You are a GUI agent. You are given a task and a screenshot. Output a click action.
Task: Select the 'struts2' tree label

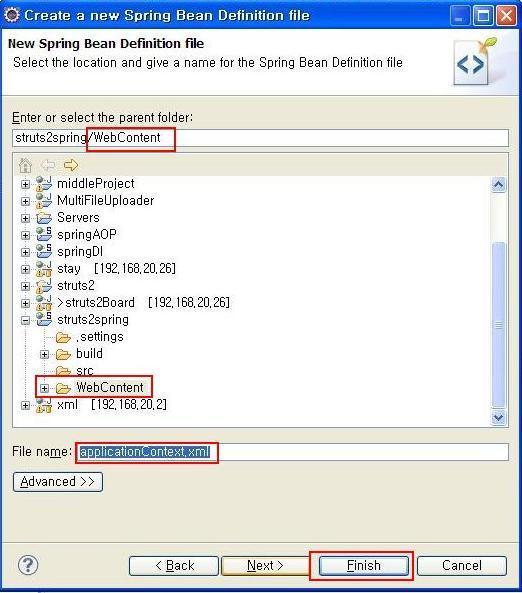pyautogui.click(x=76, y=286)
